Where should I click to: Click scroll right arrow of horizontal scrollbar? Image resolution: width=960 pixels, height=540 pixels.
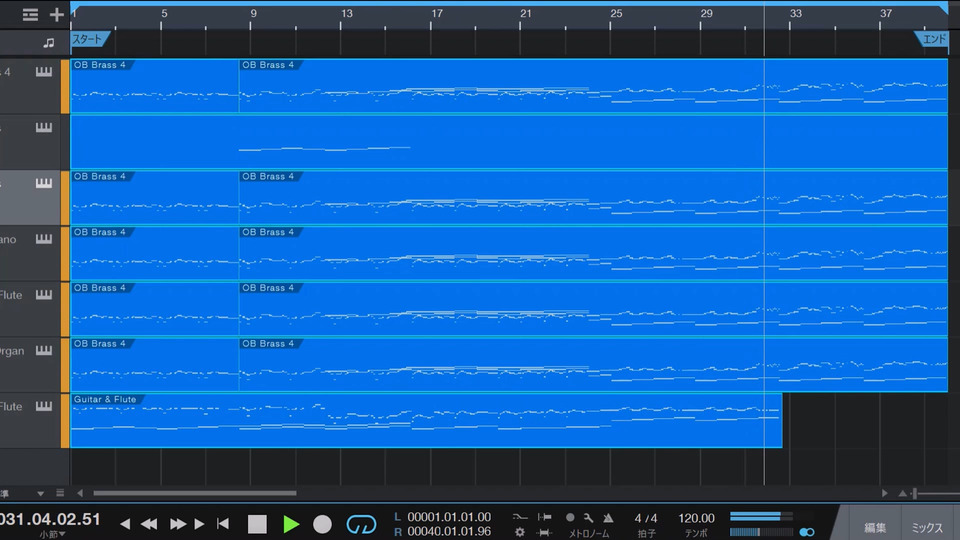(884, 493)
